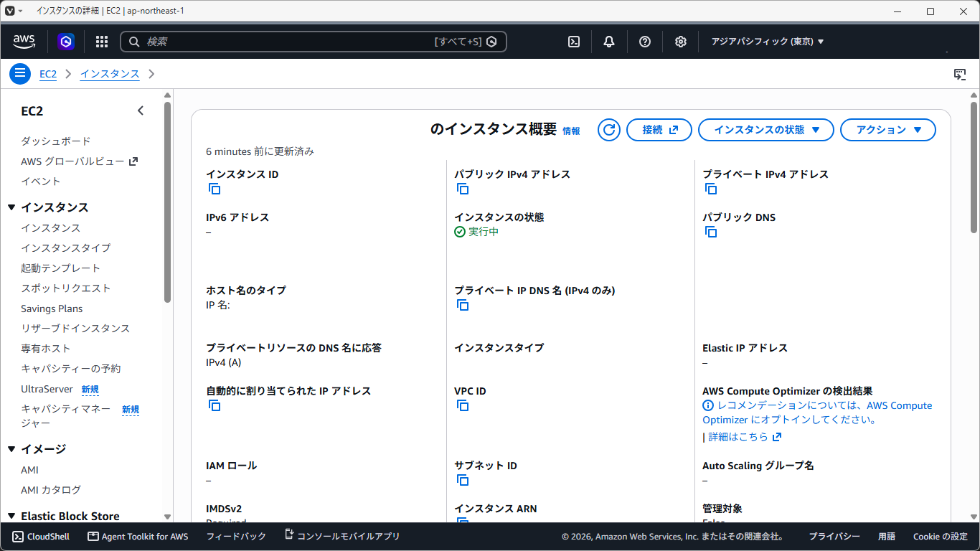Viewport: 980px width, 551px height.
Task: Open Savings Plans sidebar item
Action: point(52,309)
